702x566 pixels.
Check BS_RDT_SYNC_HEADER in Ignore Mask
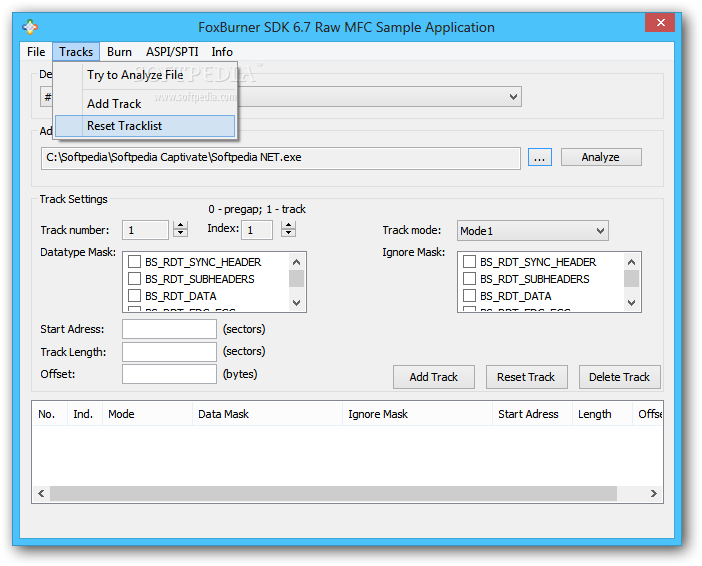469,262
